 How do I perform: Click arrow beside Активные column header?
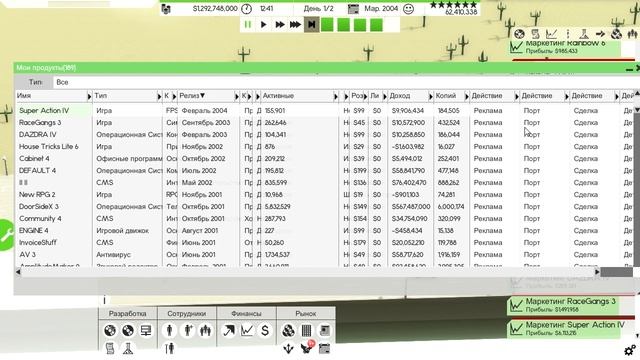[336, 96]
